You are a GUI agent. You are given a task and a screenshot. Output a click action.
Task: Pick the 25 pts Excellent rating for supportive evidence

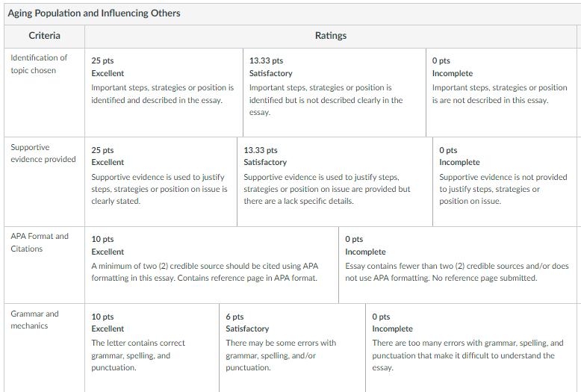161,182
